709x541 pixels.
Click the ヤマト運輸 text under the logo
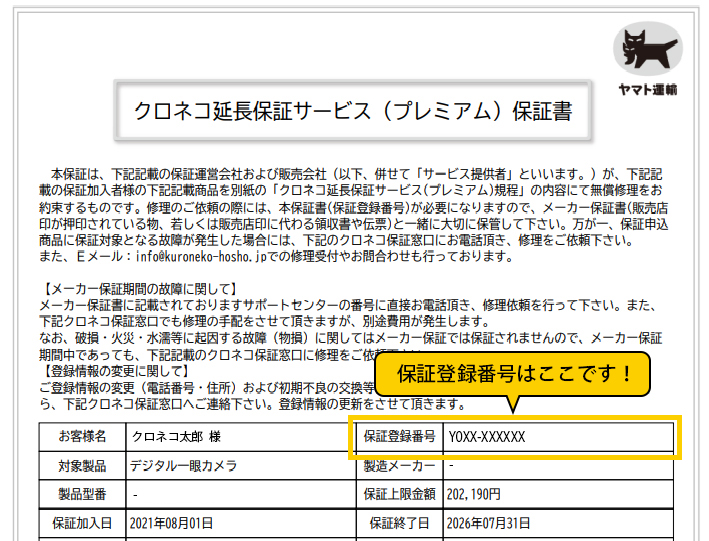click(648, 90)
